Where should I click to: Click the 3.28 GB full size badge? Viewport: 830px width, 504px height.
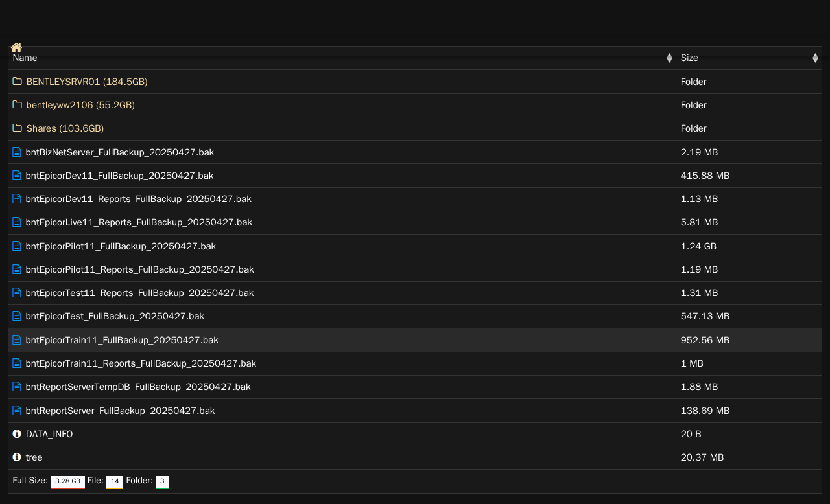click(x=67, y=482)
